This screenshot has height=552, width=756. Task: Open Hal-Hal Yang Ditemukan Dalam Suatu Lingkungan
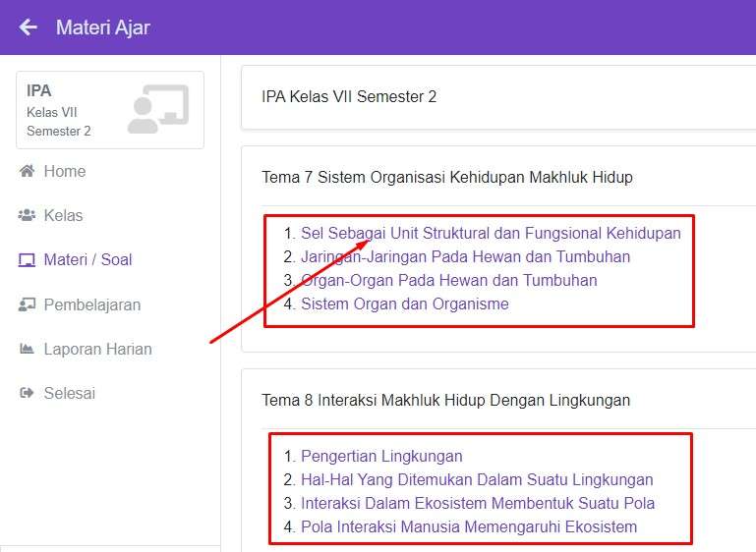[477, 480]
